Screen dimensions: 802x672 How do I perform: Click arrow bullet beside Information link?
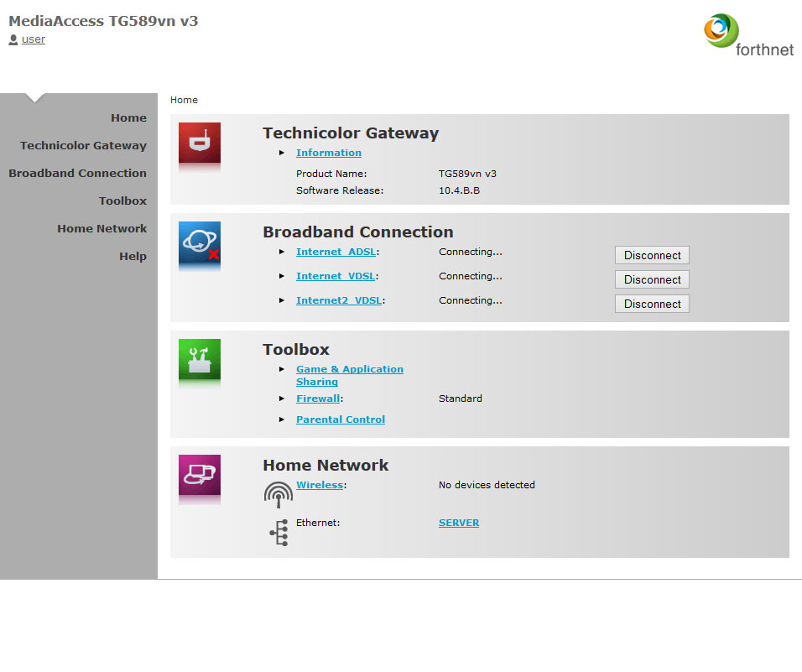281,153
